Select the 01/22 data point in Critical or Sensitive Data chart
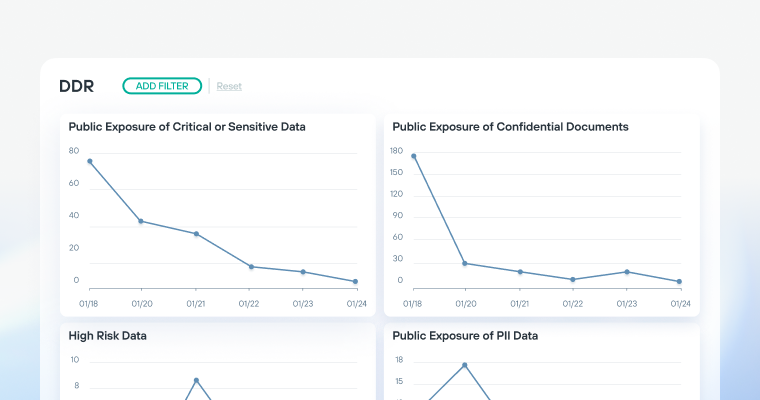Screen dimensions: 760x400 (x=251, y=266)
